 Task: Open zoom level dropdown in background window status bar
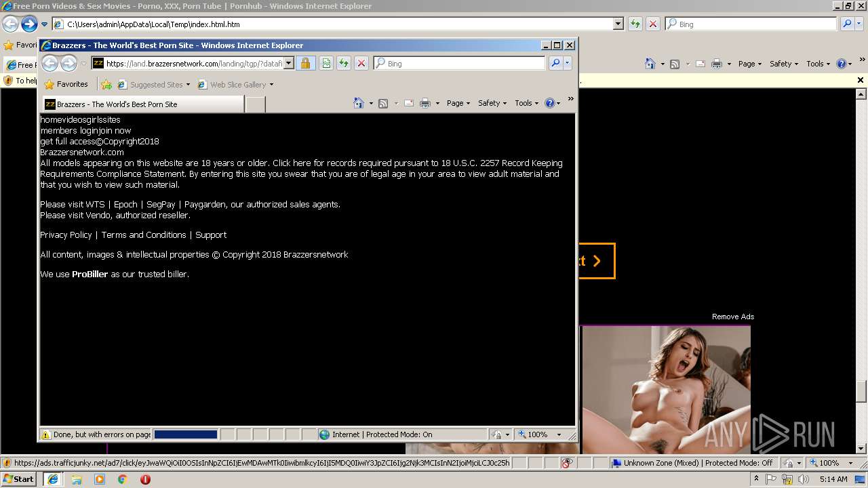851,463
